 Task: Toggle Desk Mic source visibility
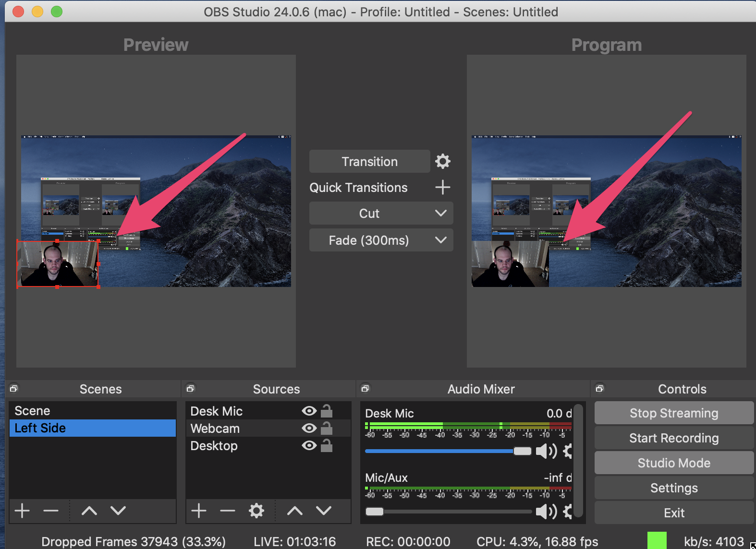coord(309,411)
